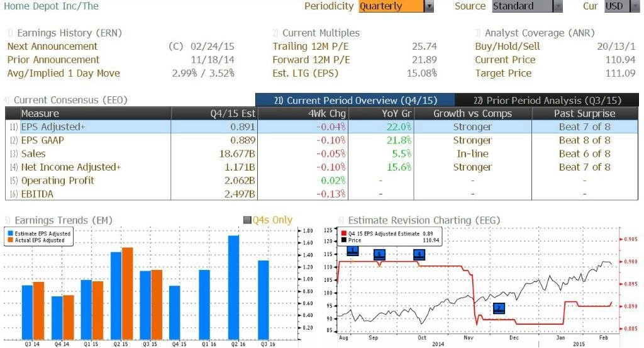Select the USD currency field
The image size is (644, 348).
[x=618, y=6]
